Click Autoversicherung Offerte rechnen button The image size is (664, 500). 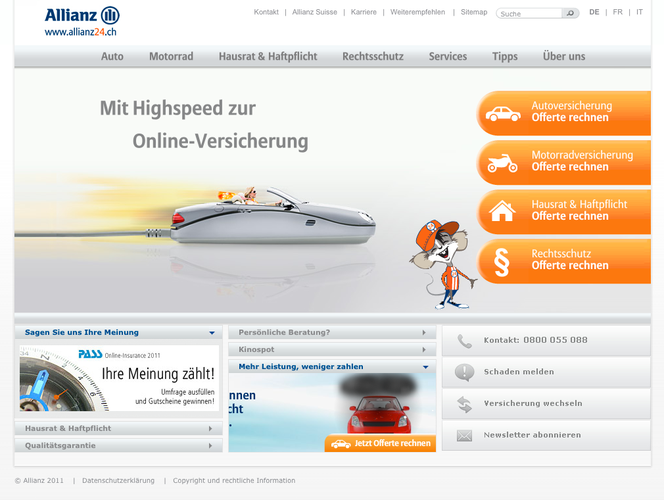point(564,113)
